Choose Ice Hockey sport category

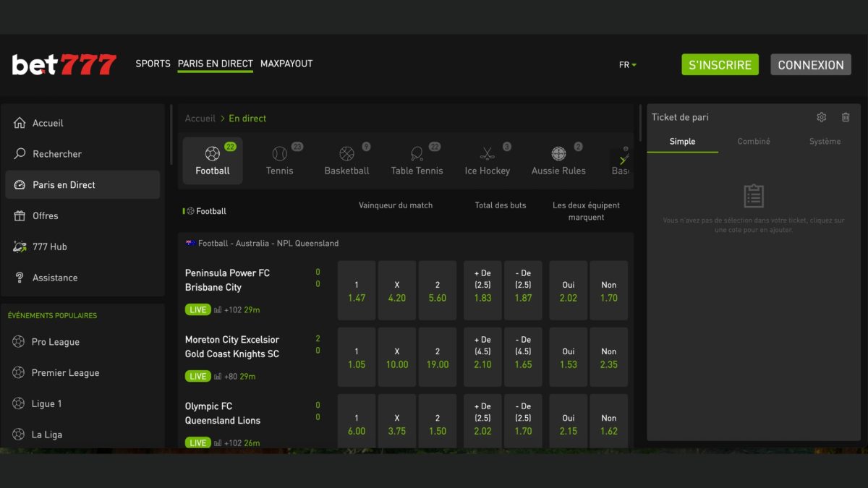coord(487,160)
